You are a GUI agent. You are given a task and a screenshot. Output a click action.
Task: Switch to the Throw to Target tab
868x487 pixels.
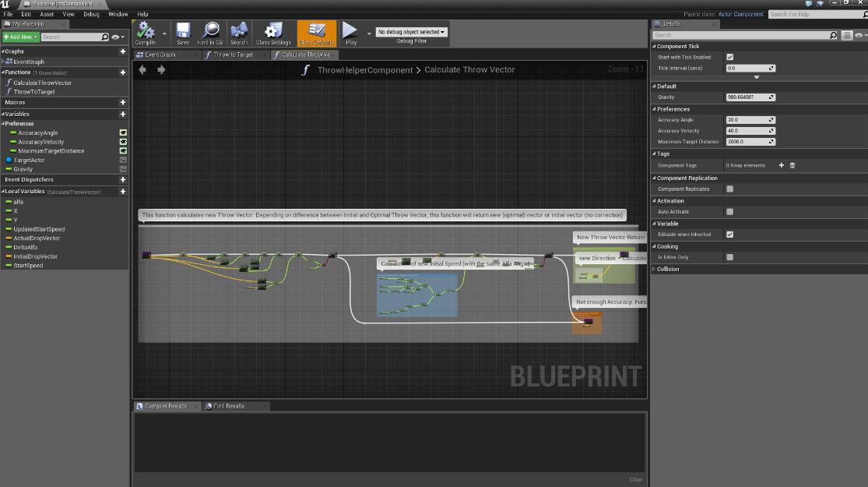[234, 55]
